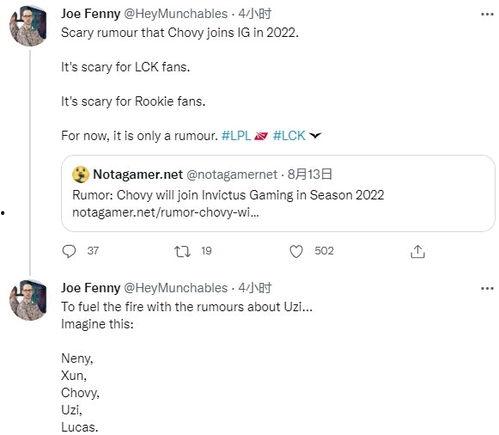499x435 pixels.
Task: Click the reply icon on first tweet
Action: click(69, 251)
